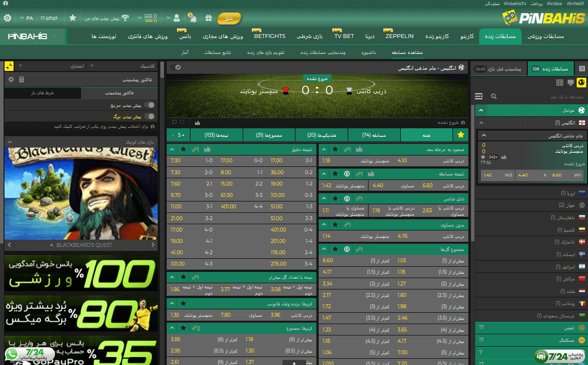This screenshot has width=588, height=365.
Task: Click the gold شارژ deposit button
Action: (229, 18)
